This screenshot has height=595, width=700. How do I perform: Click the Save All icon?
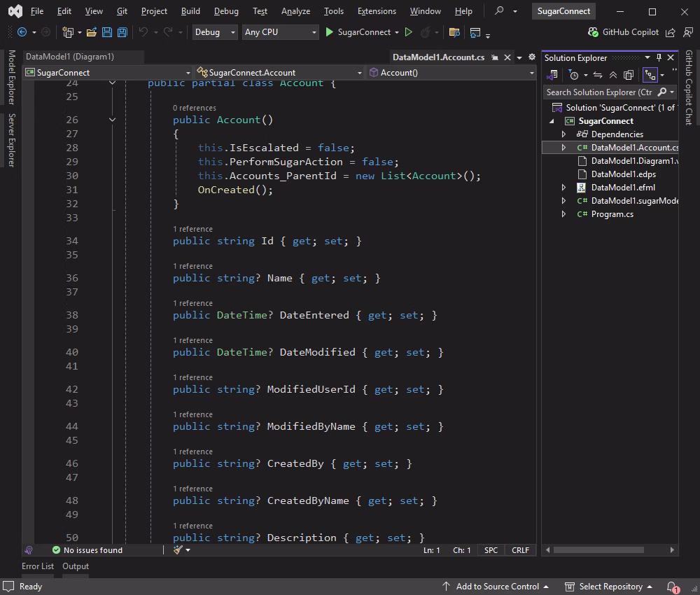[122, 32]
